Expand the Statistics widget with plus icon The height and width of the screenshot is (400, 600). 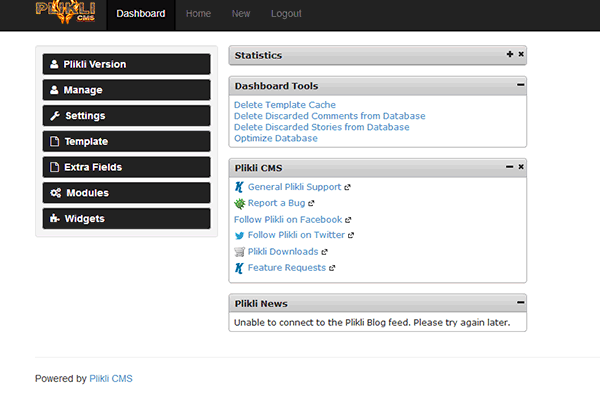(510, 54)
